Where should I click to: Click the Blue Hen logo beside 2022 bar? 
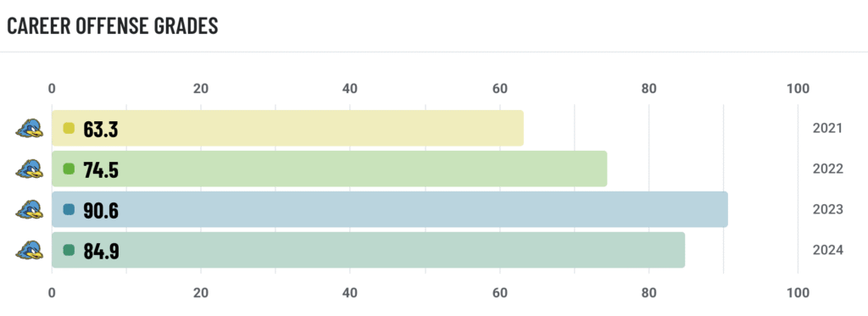pyautogui.click(x=30, y=169)
